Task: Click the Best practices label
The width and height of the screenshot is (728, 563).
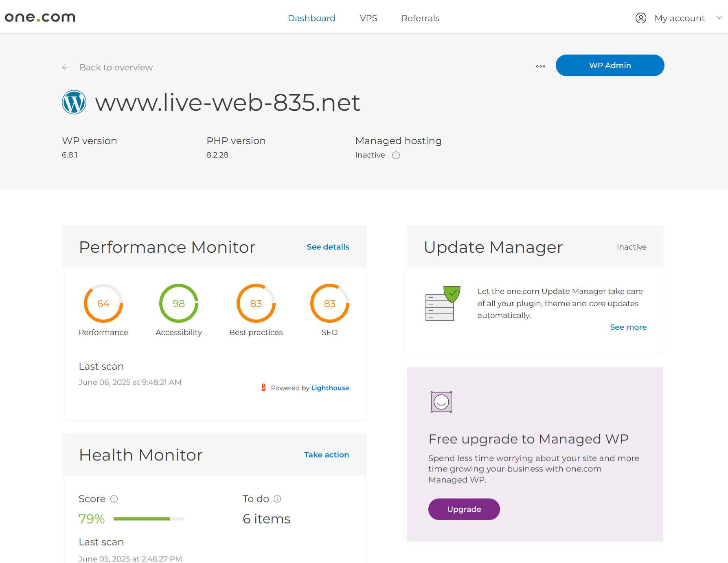Action: [256, 333]
